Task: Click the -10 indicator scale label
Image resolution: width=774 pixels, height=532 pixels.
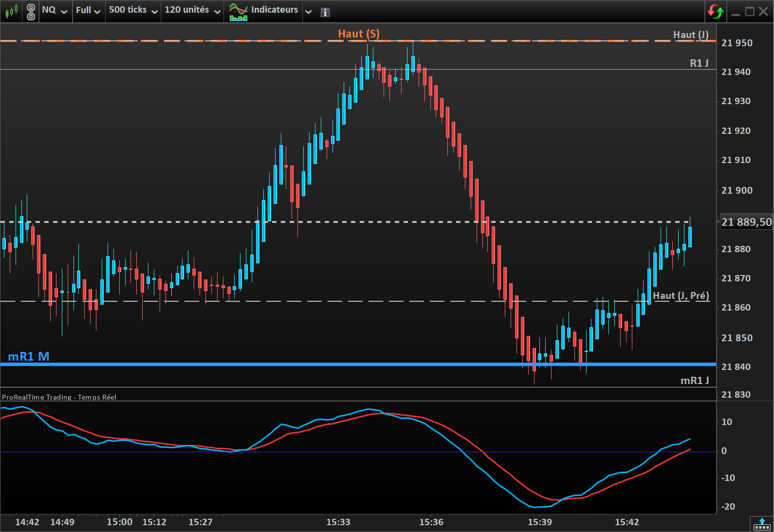Action: coord(728,477)
